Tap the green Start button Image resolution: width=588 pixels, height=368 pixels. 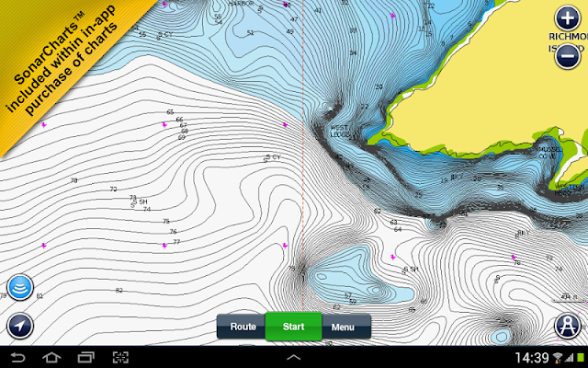[x=294, y=327]
